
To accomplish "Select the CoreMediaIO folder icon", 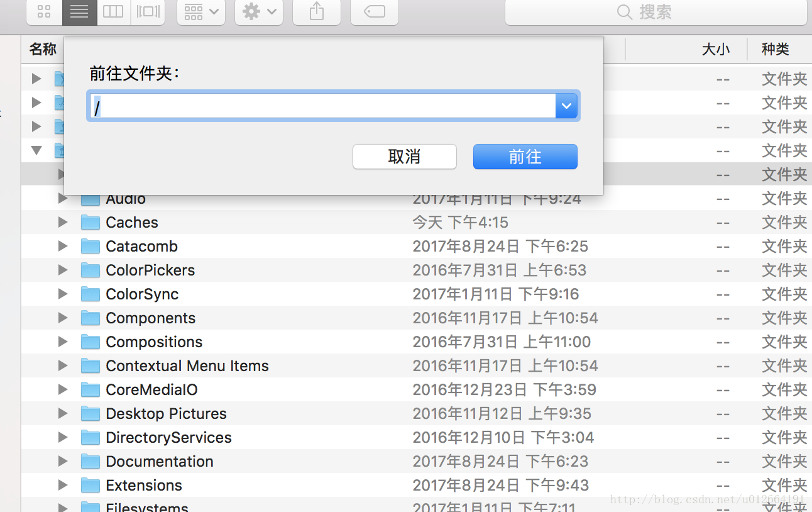I will point(91,389).
